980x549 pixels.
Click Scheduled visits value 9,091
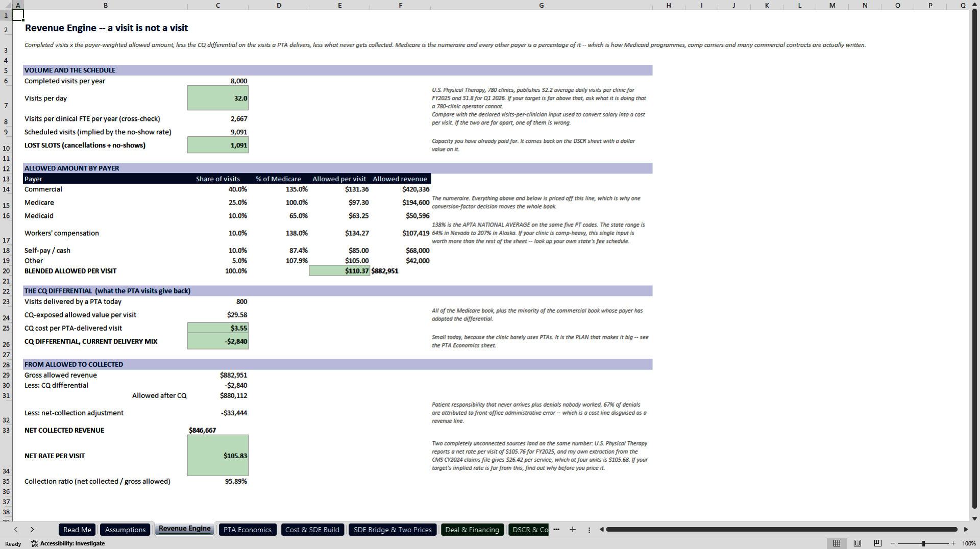tap(218, 132)
